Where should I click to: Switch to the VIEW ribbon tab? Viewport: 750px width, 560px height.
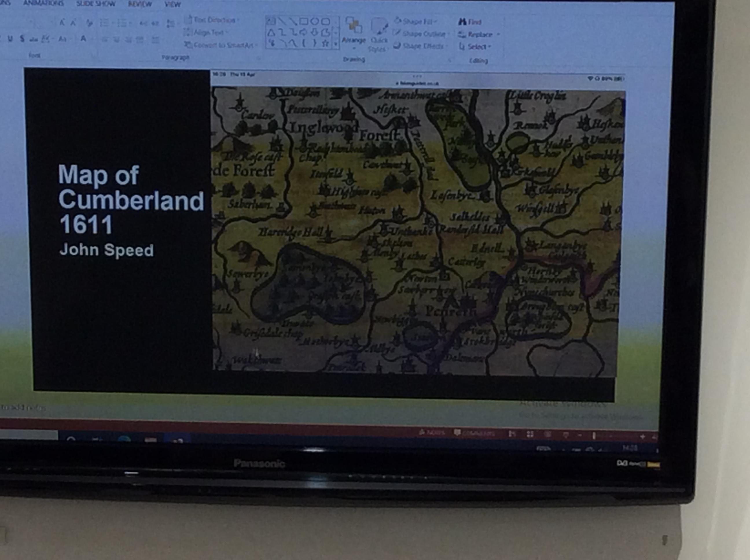(172, 4)
